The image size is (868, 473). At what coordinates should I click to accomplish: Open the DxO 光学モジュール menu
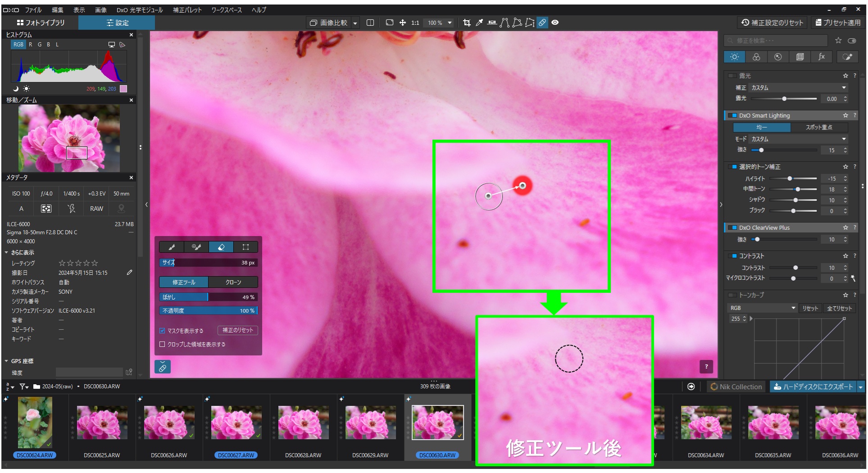click(140, 10)
